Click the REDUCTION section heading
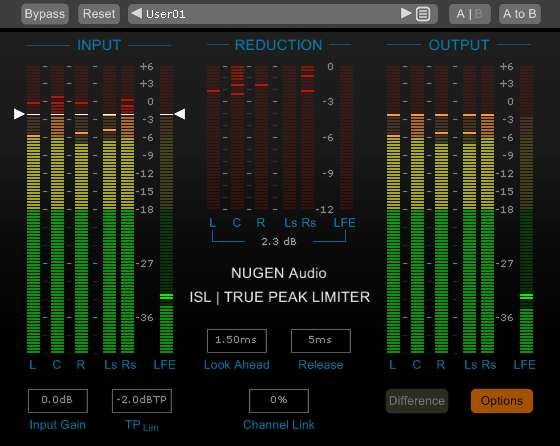This screenshot has height=446, width=560. point(279,45)
